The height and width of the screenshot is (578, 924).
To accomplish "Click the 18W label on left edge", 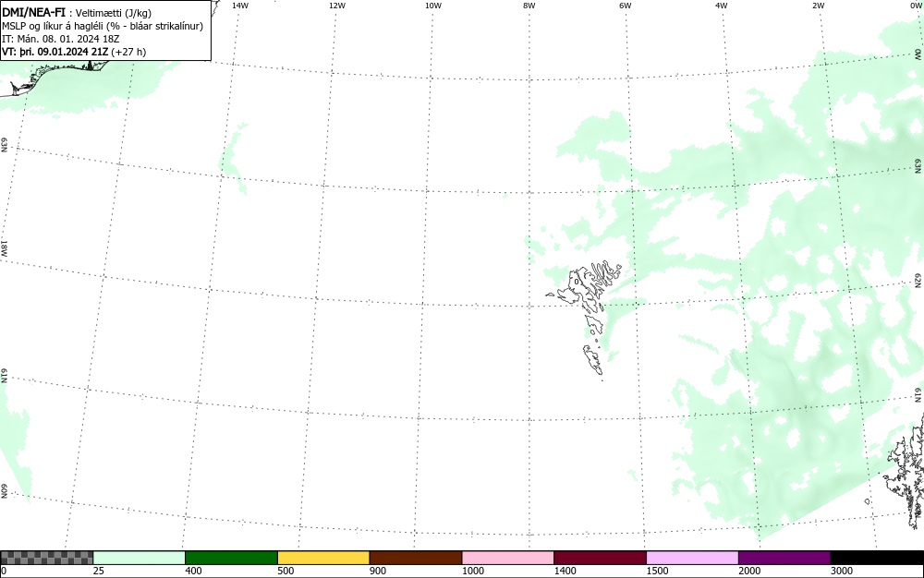I will [4, 247].
